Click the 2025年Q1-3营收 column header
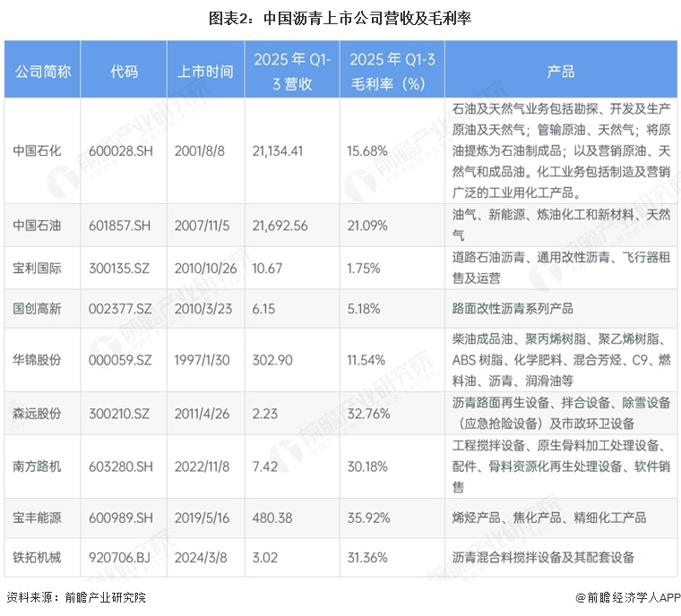This screenshot has height=616, width=681. pos(292,70)
